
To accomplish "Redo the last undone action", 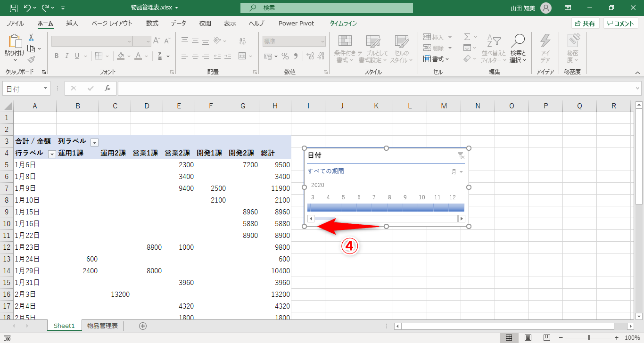I will [x=45, y=8].
